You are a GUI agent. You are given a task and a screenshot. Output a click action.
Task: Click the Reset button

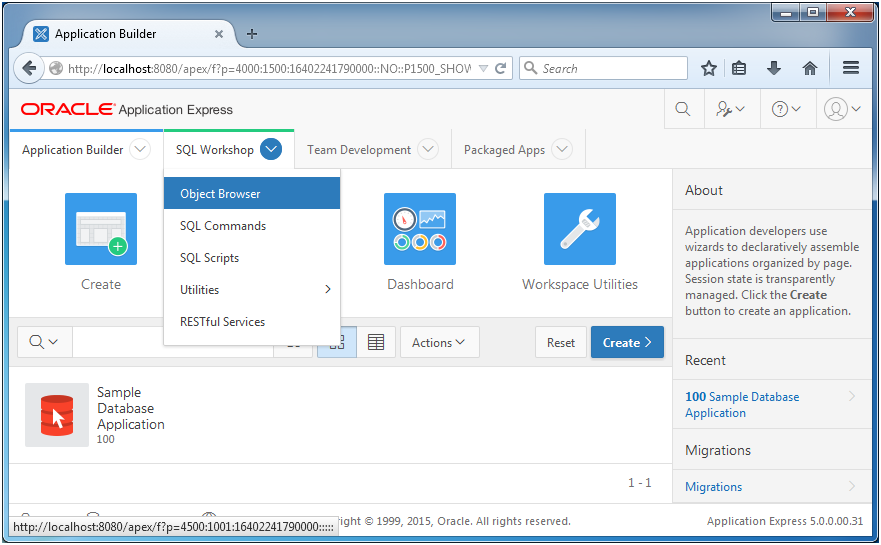pos(561,342)
